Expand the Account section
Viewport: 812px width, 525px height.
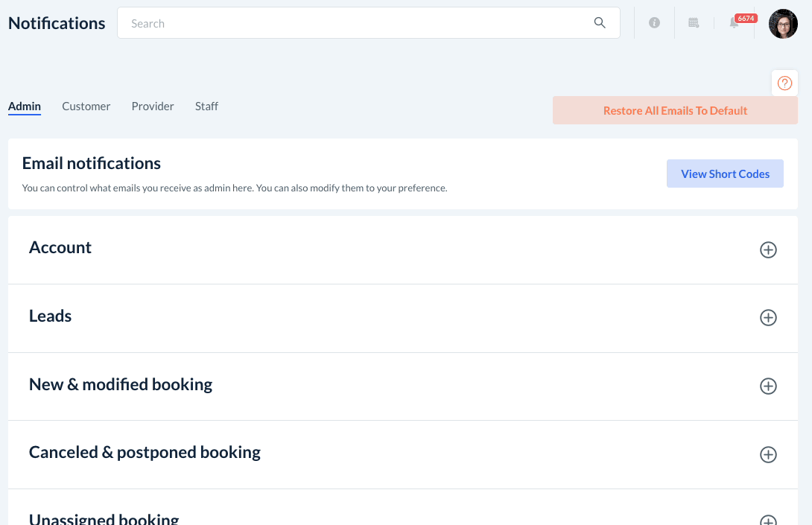tap(768, 250)
